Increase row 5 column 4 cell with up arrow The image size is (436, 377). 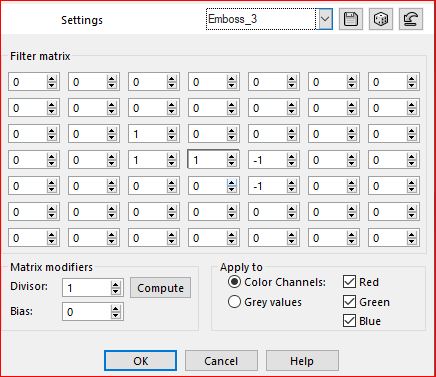pyautogui.click(x=231, y=182)
